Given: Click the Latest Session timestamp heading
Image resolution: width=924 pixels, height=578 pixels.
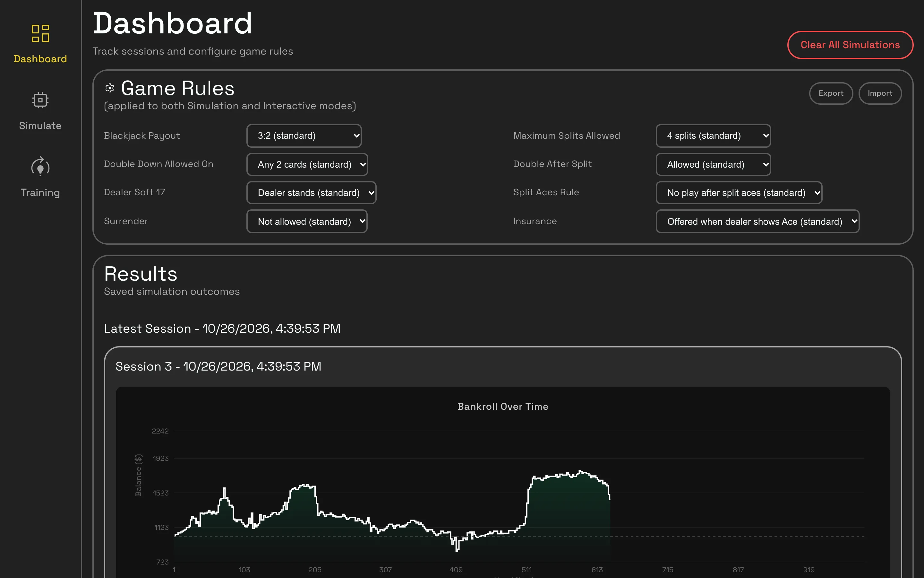Looking at the screenshot, I should click(222, 328).
